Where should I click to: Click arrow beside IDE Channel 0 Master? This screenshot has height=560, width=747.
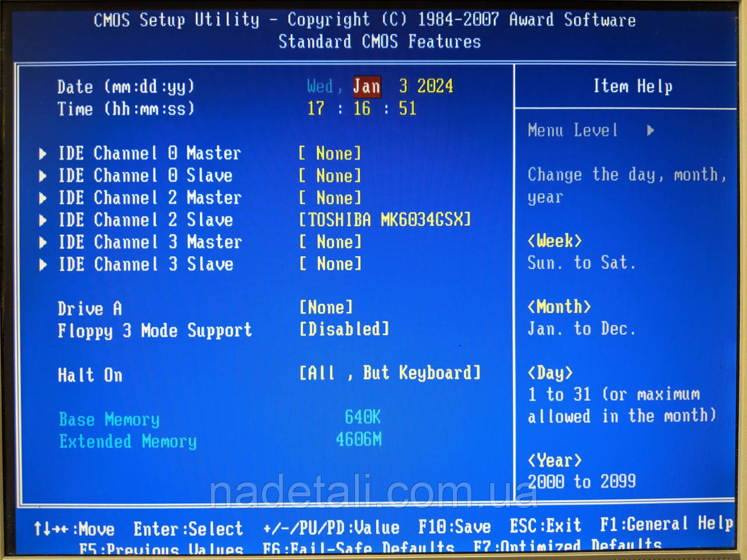tap(43, 154)
